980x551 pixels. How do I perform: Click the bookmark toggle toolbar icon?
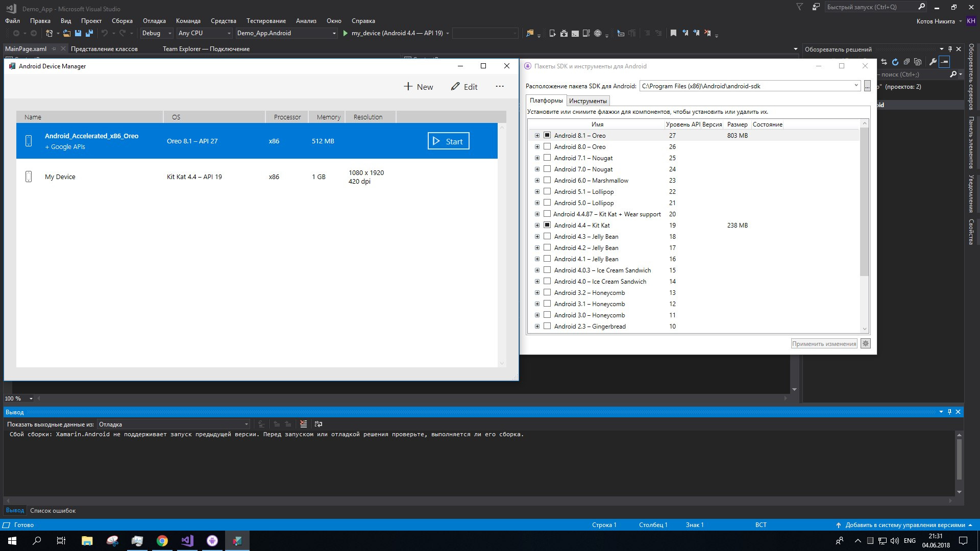click(673, 33)
